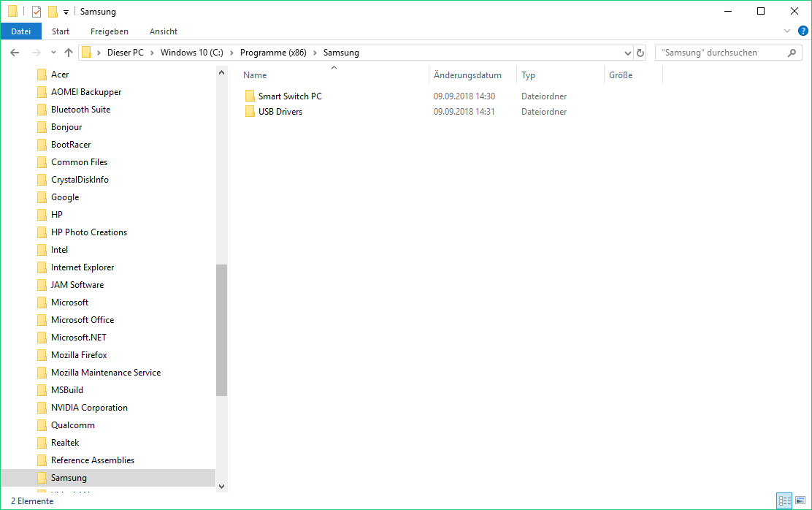Click the navigation pane scrollbar thumb
This screenshot has height=510, width=812.
(222, 330)
